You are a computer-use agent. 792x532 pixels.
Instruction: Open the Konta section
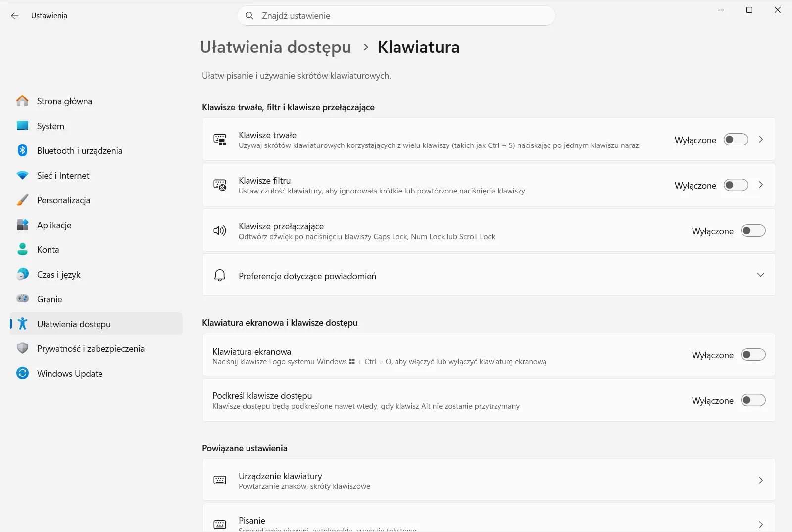point(96,249)
